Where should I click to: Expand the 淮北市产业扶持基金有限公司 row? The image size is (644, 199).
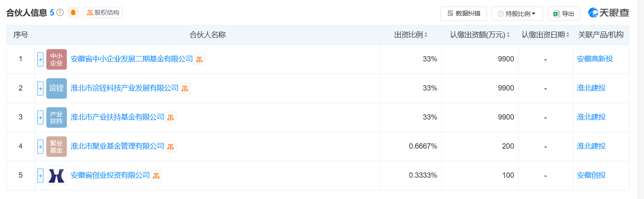point(40,118)
